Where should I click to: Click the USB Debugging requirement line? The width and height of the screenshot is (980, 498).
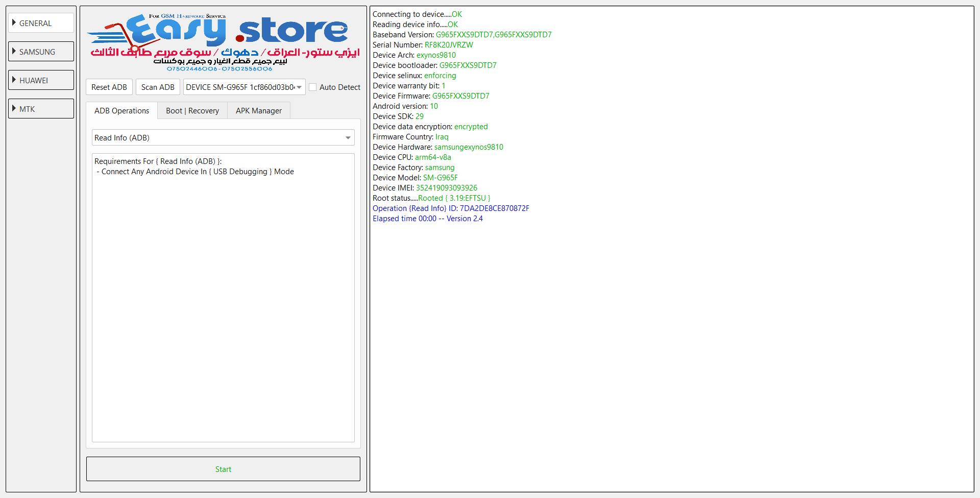point(195,172)
